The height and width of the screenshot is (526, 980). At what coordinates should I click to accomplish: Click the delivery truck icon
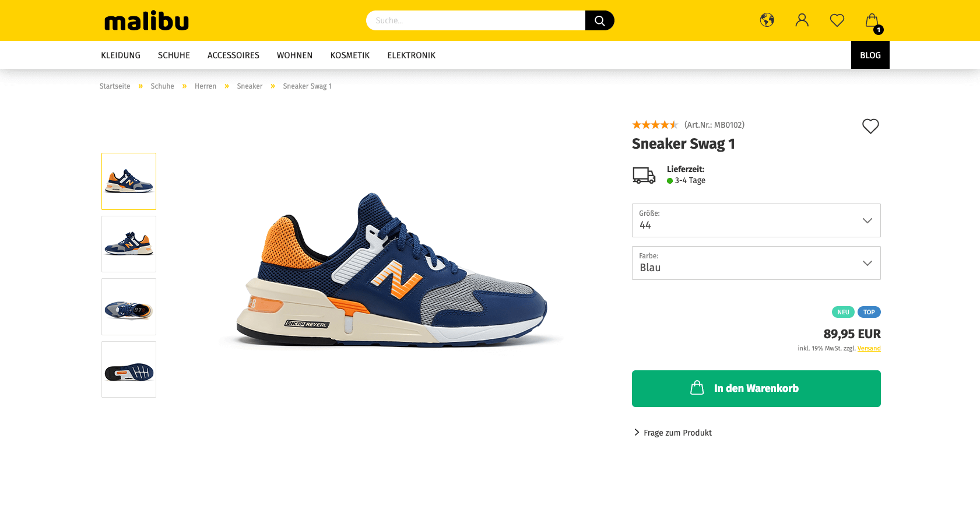(644, 175)
